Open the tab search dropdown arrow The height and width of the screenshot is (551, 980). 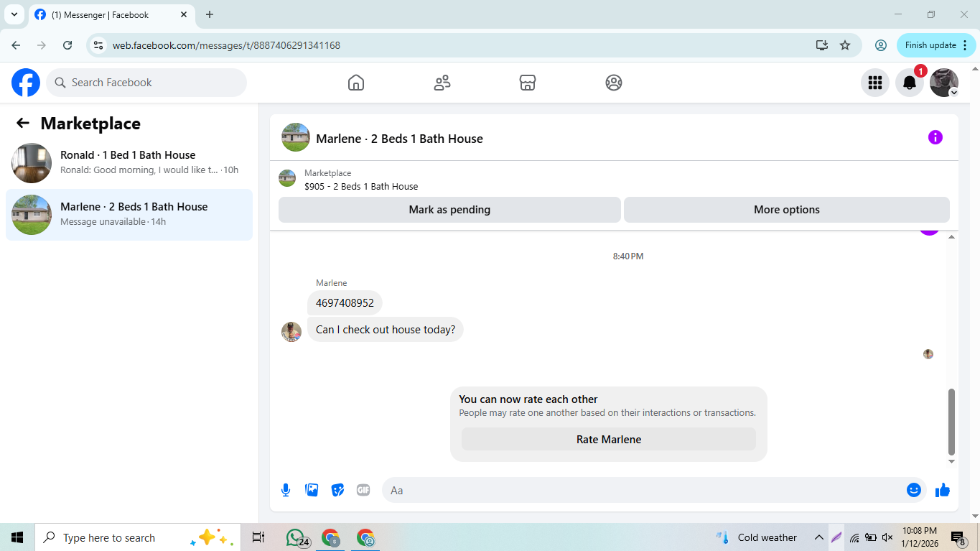pyautogui.click(x=14, y=14)
